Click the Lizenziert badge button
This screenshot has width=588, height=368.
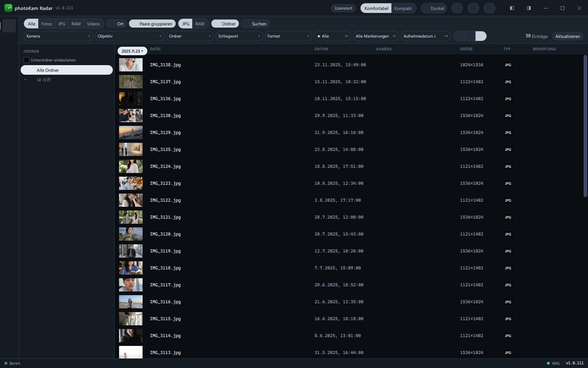[x=343, y=8]
